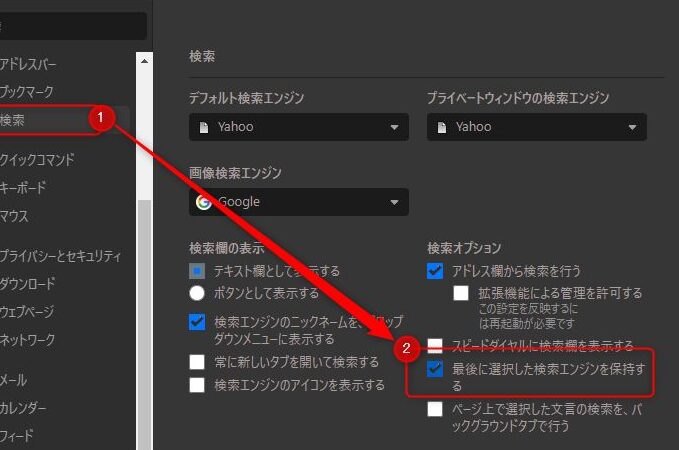Image resolution: width=679 pixels, height=450 pixels.
Task: Open the ダウンロード settings section
Action: pyautogui.click(x=28, y=283)
